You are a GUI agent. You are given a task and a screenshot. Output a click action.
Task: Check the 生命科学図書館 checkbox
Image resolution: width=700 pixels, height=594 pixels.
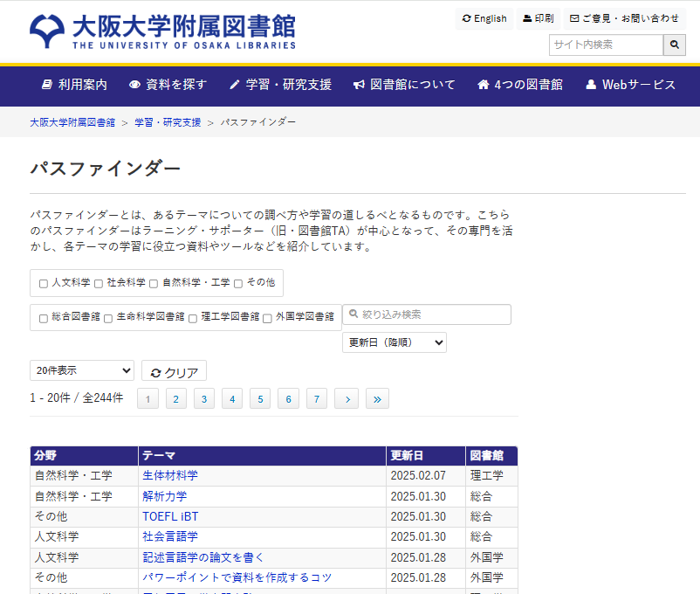point(108,318)
